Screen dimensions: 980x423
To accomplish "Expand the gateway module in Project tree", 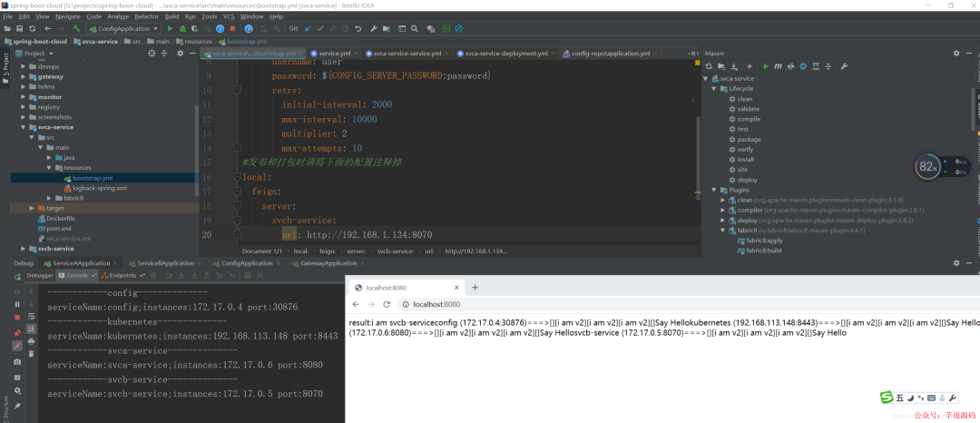I will pyautogui.click(x=24, y=77).
